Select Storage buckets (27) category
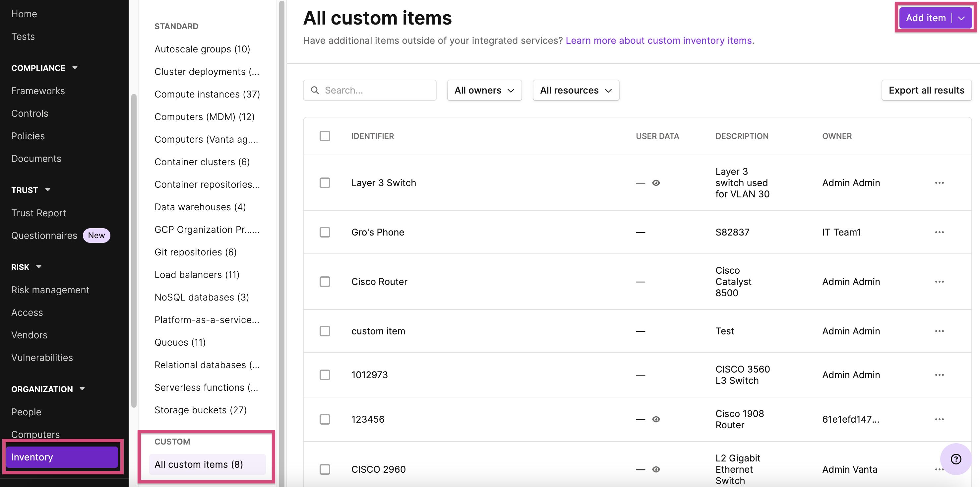Screen dimensions: 980x487 point(201,410)
